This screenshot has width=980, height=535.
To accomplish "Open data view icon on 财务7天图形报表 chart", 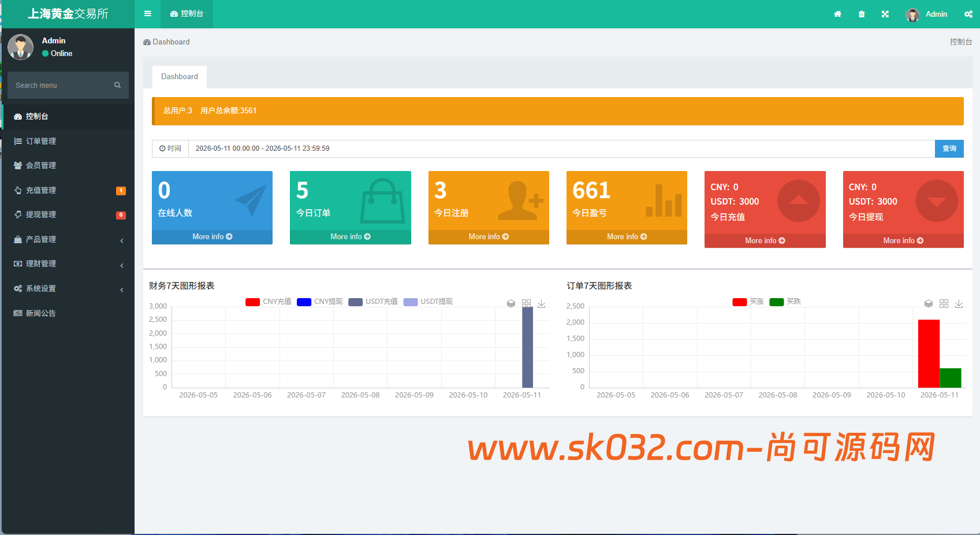I will pos(511,303).
